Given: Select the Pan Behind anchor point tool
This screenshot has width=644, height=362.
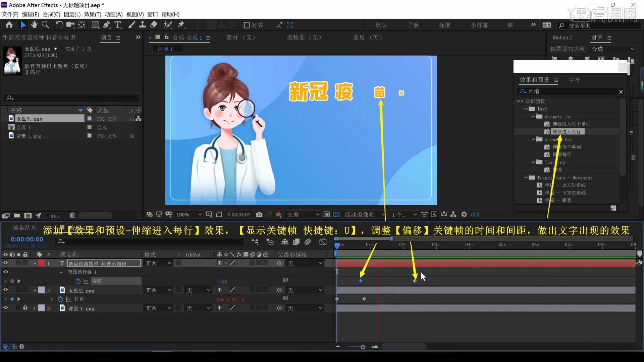Looking at the screenshot, I should coord(82,25).
